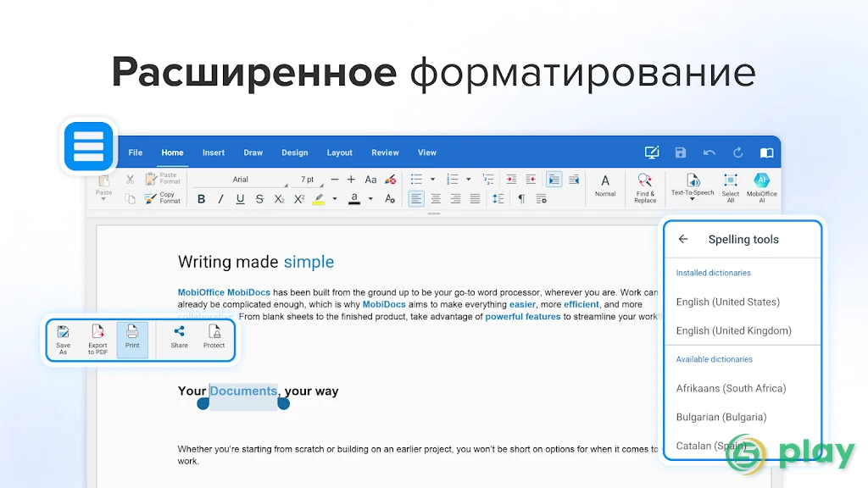868x488 pixels.
Task: Save the document with the floppy icon
Action: point(681,152)
